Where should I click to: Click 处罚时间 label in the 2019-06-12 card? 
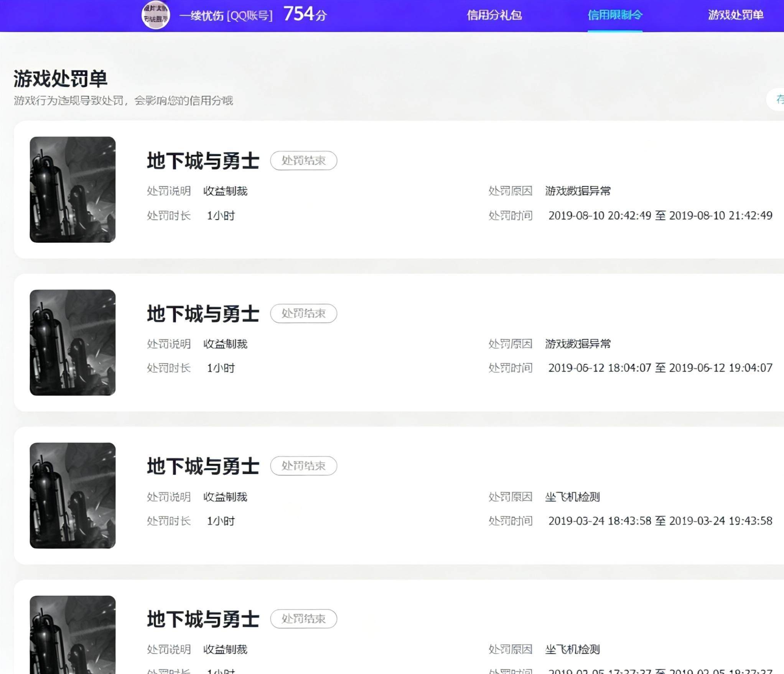coord(511,368)
